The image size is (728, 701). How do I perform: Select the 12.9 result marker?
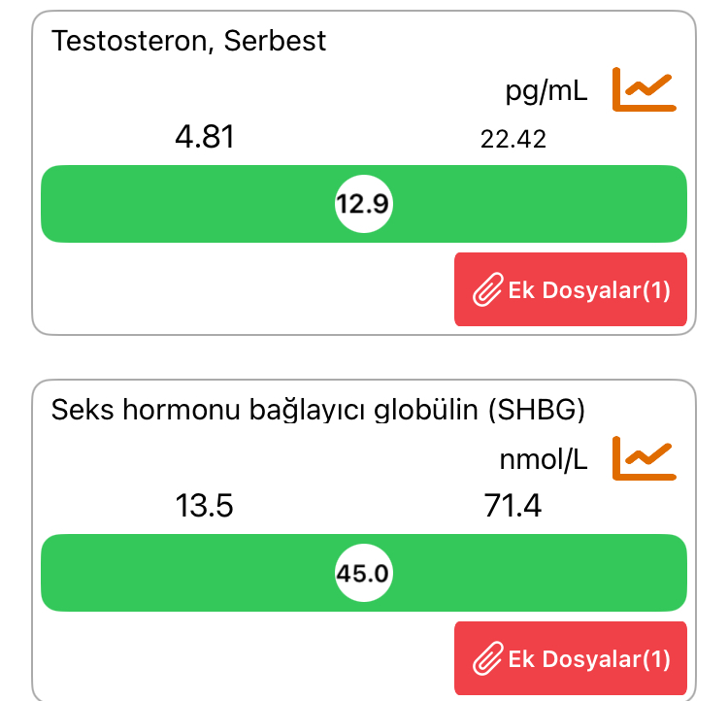click(364, 204)
